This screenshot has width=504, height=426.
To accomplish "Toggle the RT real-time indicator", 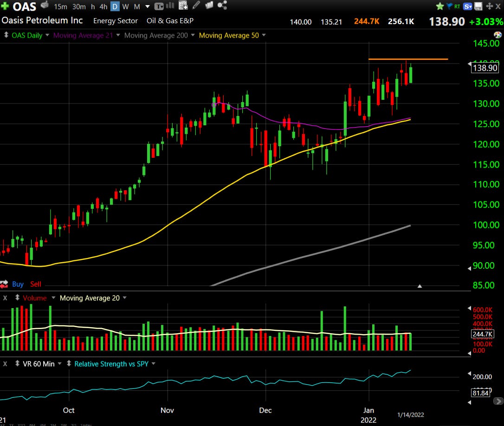I will [457, 6].
